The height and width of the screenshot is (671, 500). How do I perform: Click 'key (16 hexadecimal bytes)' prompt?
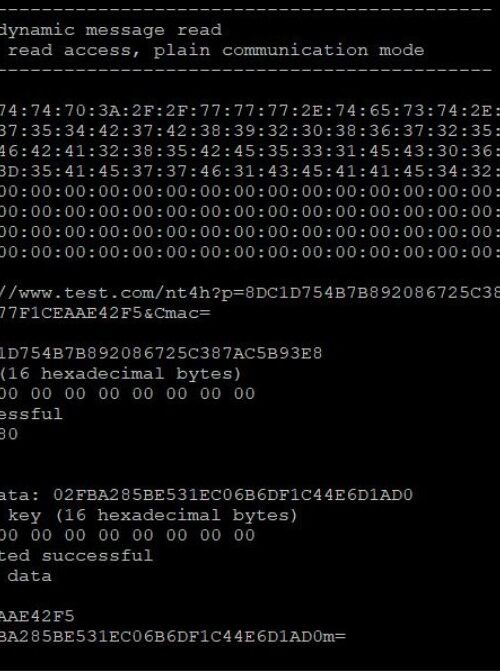click(x=152, y=515)
